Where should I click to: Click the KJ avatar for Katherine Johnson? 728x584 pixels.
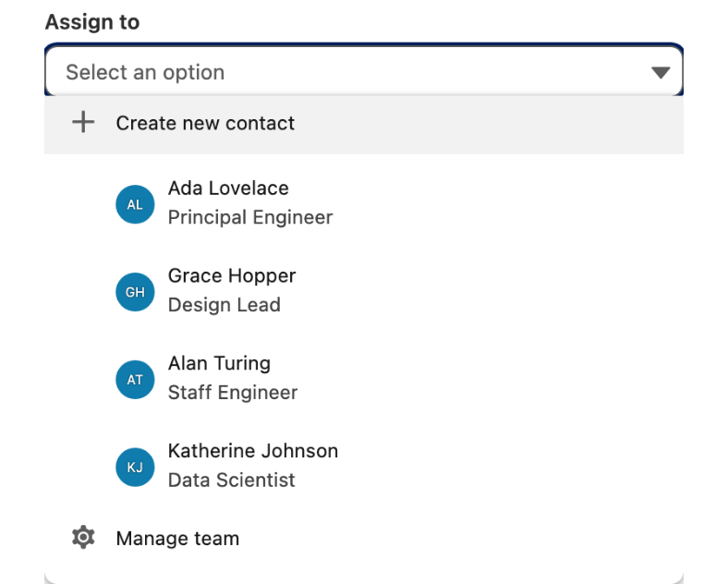click(x=135, y=467)
